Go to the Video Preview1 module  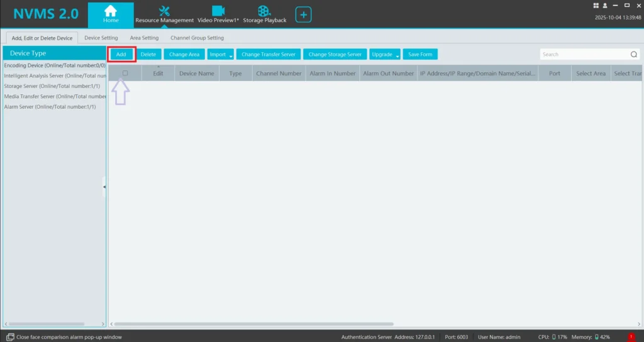coord(218,14)
